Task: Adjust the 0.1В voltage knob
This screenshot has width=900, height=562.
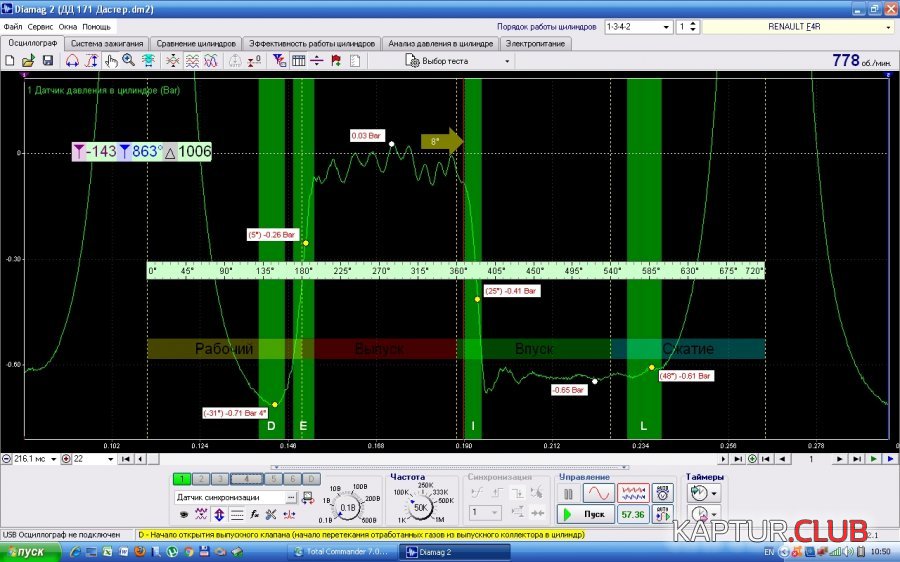Action: pos(348,507)
